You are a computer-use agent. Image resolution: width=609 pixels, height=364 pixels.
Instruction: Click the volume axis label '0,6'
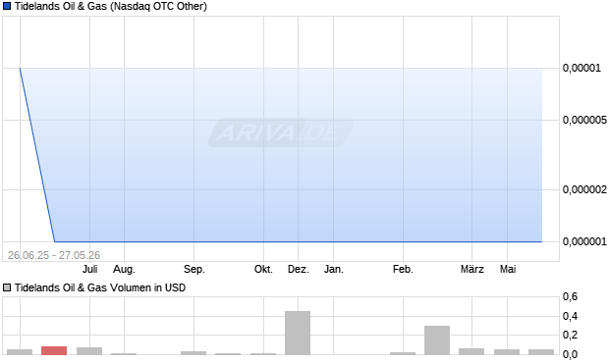coord(570,297)
